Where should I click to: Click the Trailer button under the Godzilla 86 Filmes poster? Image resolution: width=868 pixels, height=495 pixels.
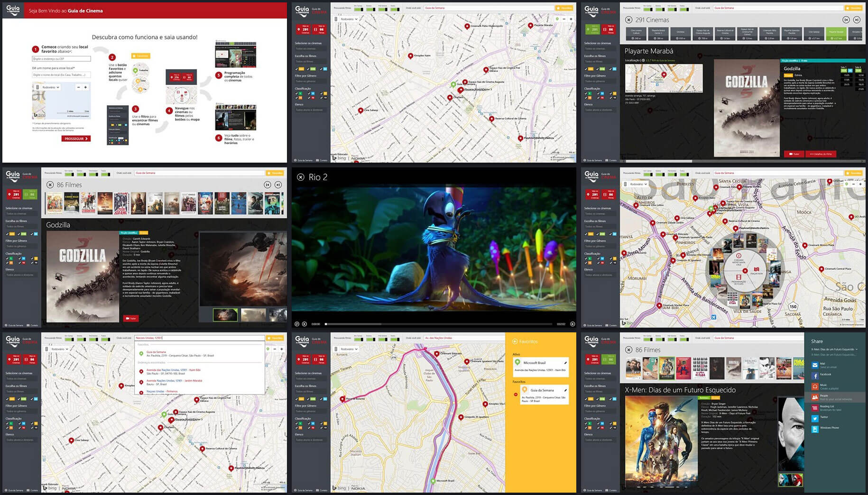click(x=130, y=318)
